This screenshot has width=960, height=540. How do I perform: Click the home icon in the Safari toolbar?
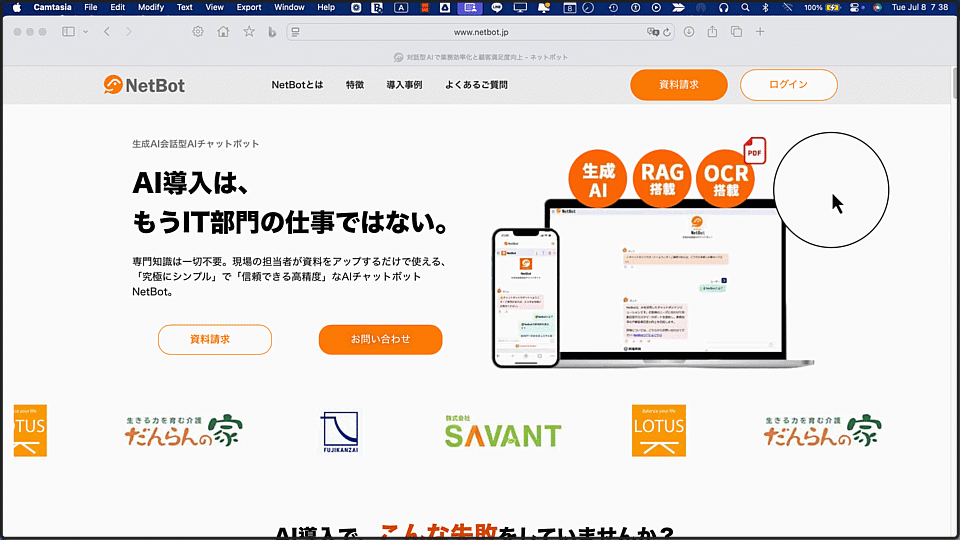(223, 32)
